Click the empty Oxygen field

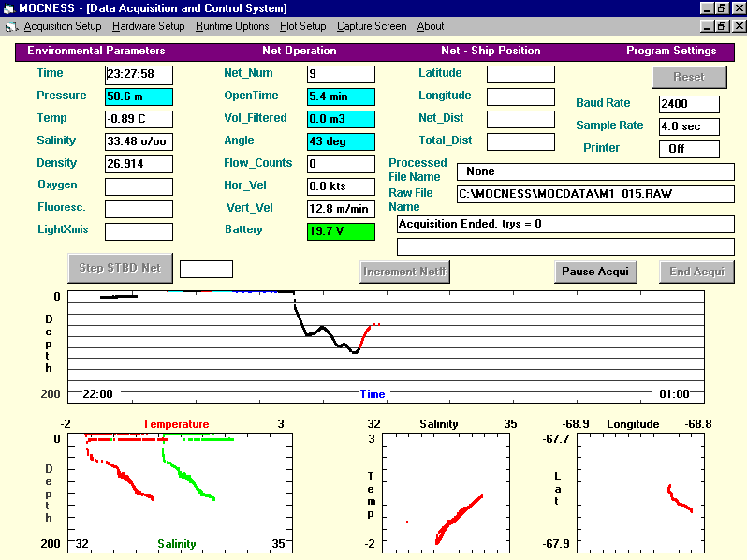(139, 186)
